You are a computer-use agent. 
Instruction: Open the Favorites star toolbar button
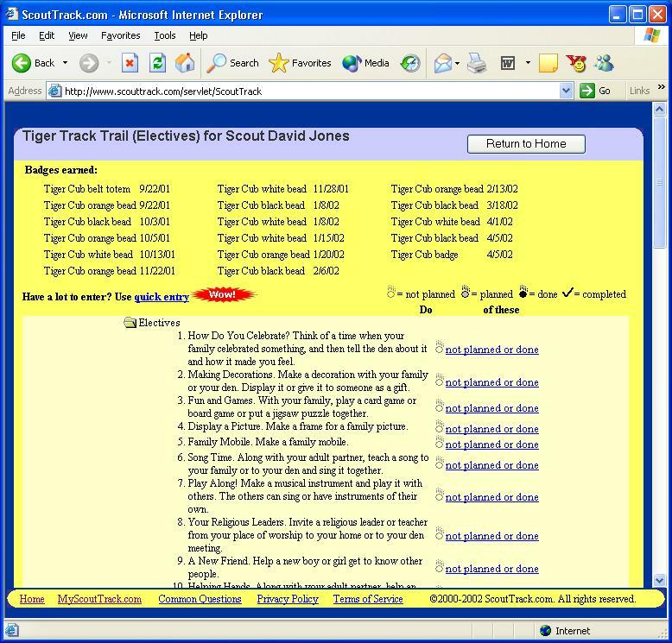tap(300, 63)
